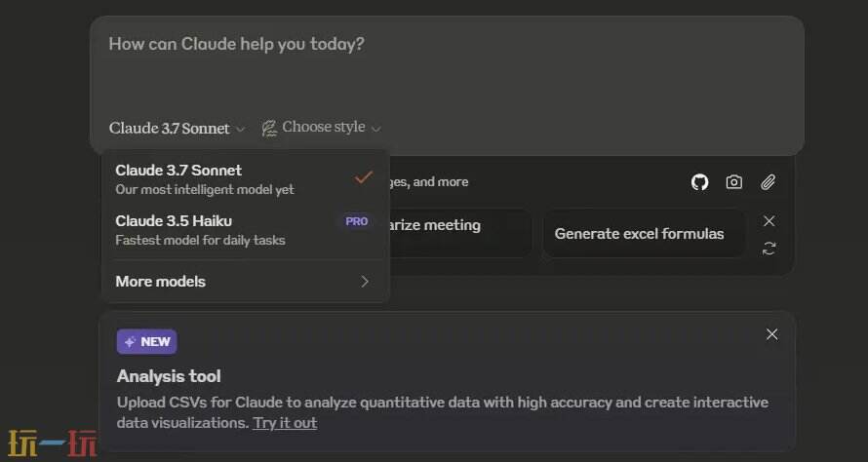Expand the More models submenu
This screenshot has width=868, height=462.
click(244, 282)
